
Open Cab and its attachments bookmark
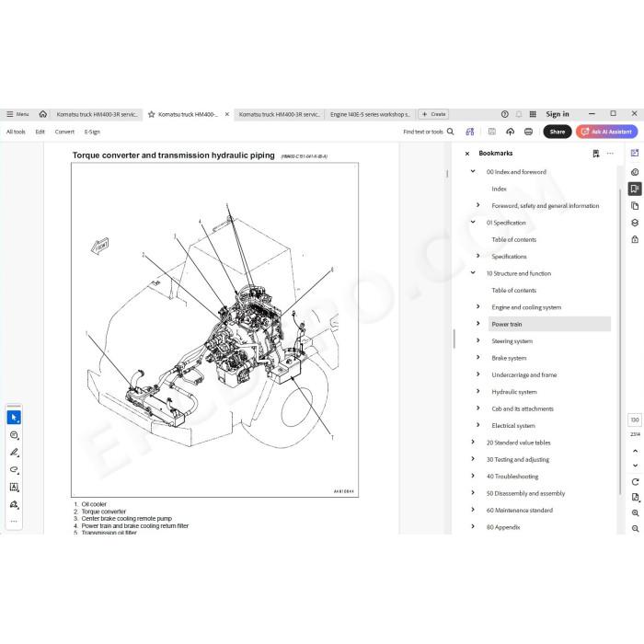click(x=523, y=408)
